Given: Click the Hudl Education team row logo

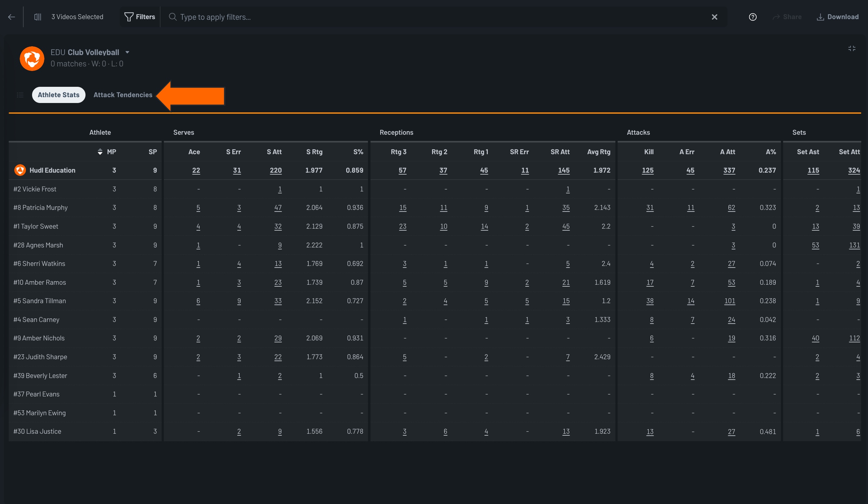Looking at the screenshot, I should point(20,170).
